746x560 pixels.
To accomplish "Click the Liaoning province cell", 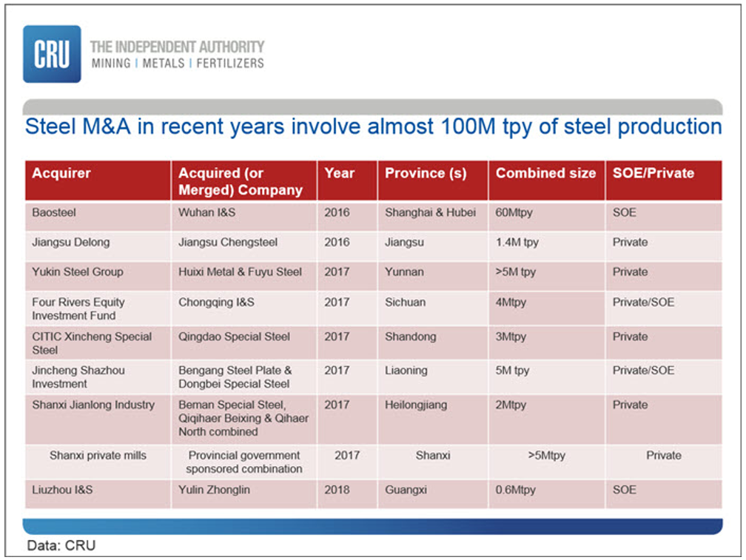I will click(x=406, y=370).
